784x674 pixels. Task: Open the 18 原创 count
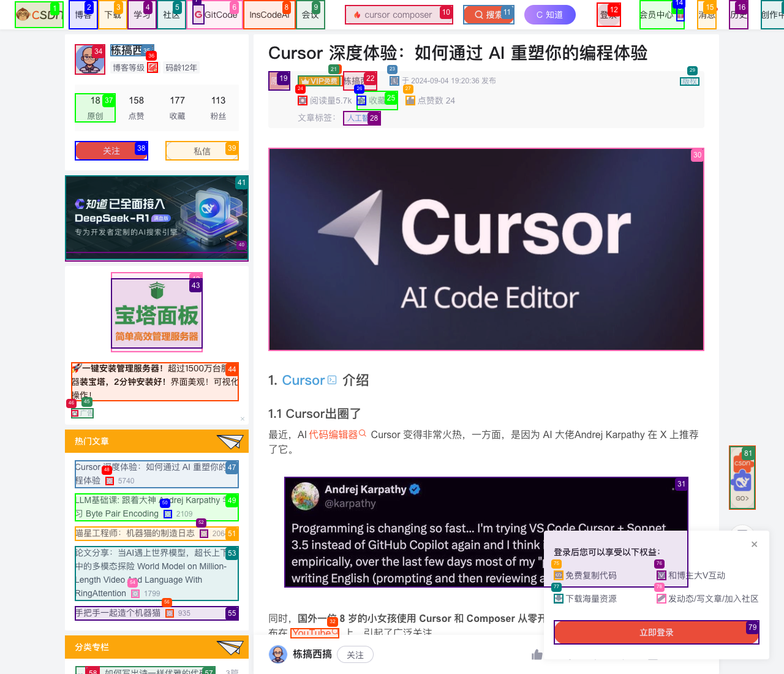(95, 107)
